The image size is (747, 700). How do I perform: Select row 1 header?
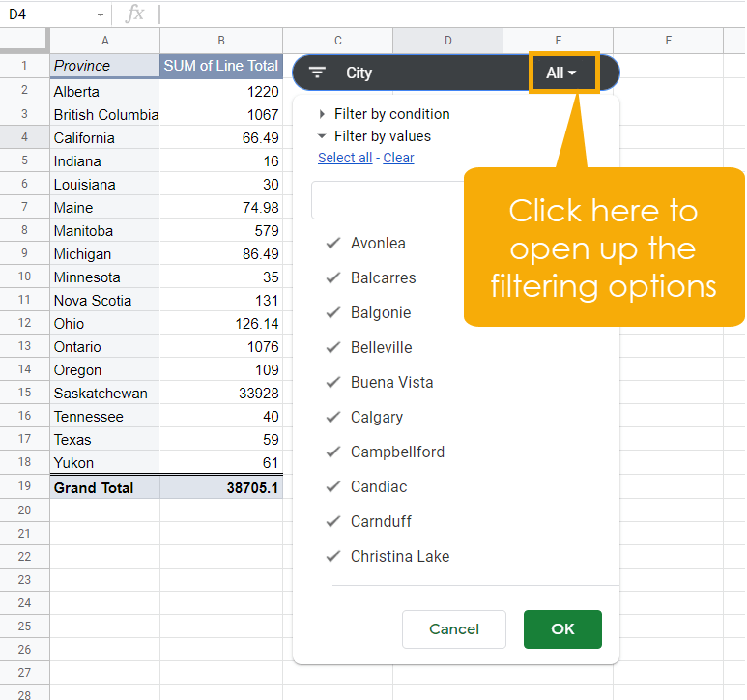(x=24, y=66)
